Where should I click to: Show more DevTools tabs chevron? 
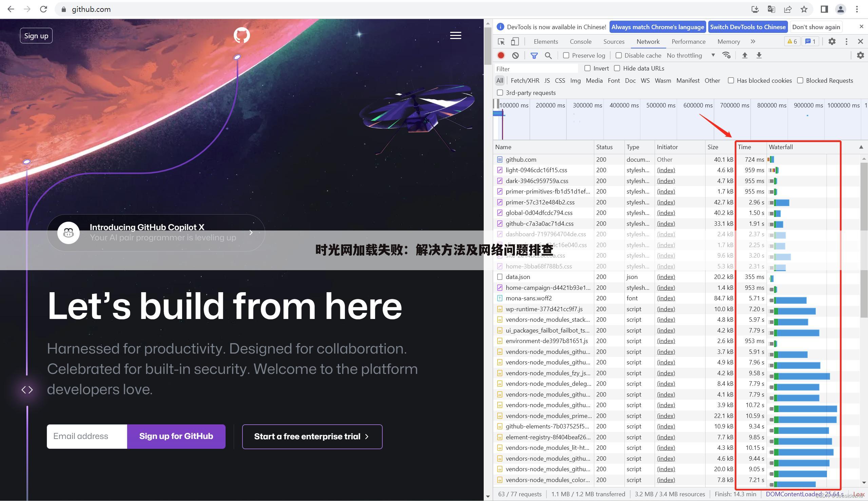click(x=753, y=42)
